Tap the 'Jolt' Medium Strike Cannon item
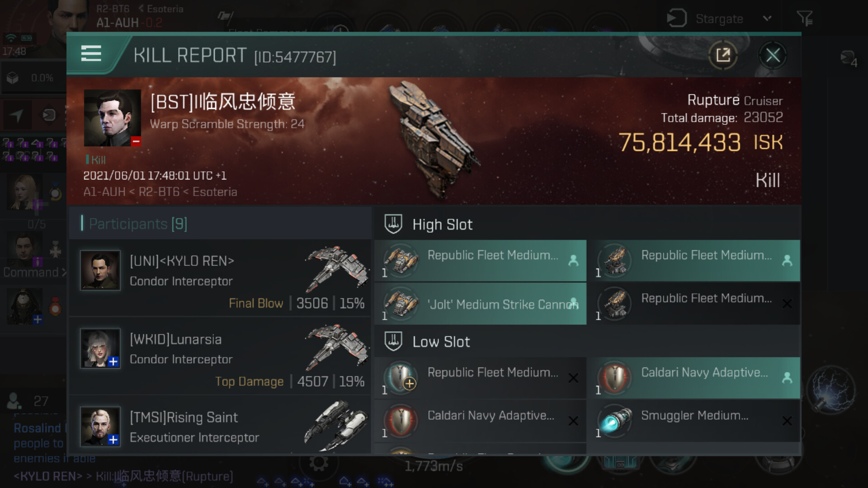Image resolution: width=868 pixels, height=488 pixels. point(480,304)
